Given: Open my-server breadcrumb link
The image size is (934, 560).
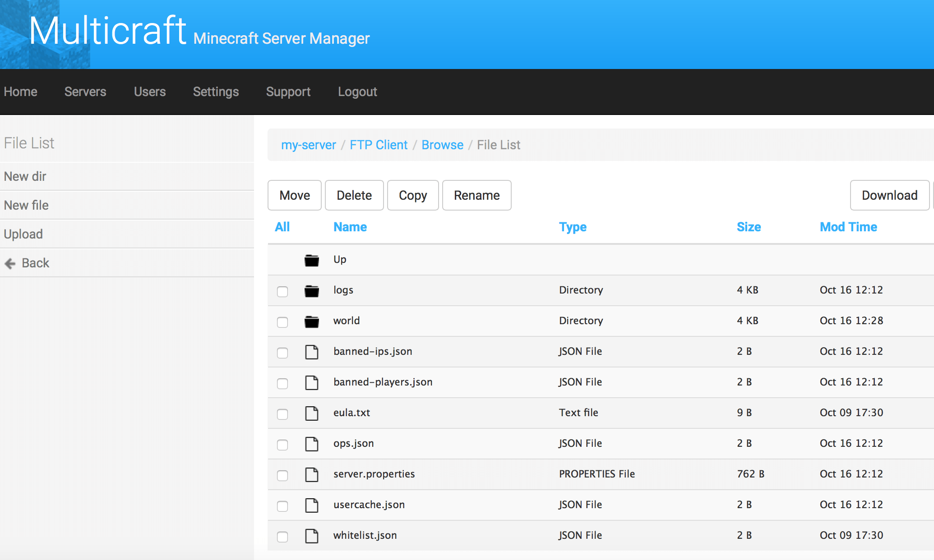Looking at the screenshot, I should tap(309, 145).
